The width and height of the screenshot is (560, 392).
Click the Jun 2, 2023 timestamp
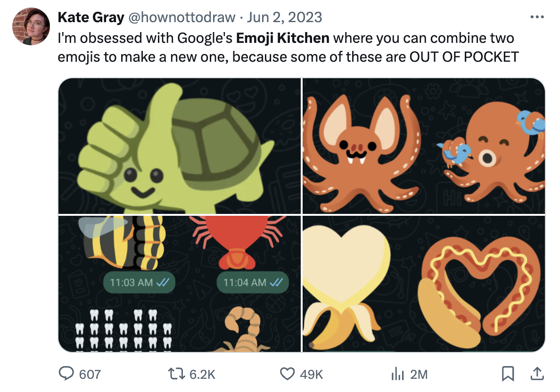point(285,17)
